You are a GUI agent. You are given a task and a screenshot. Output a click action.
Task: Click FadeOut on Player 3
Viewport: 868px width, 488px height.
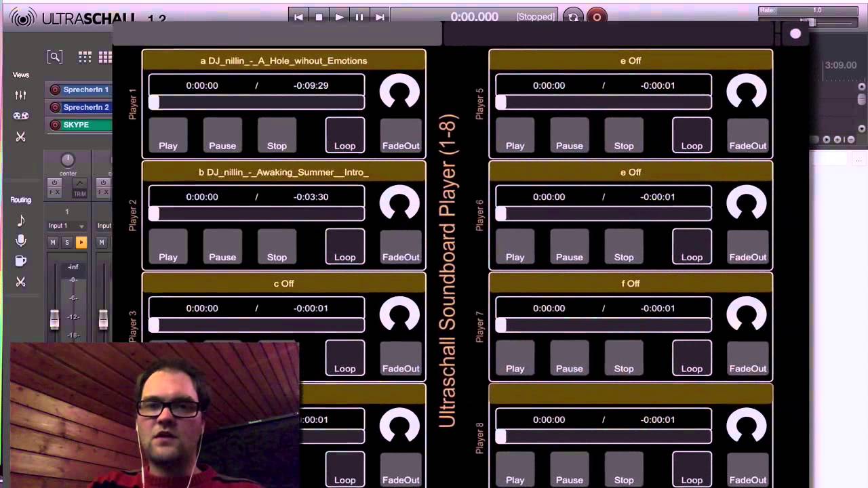(x=401, y=358)
